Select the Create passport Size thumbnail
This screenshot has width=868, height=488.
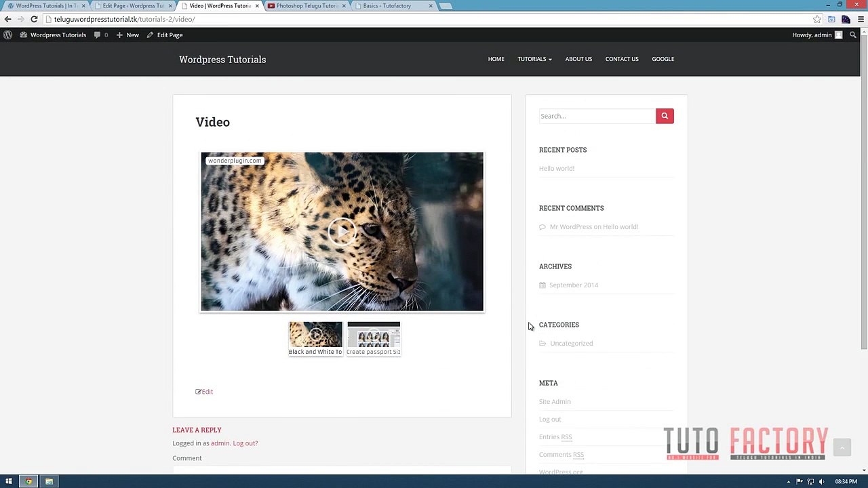pyautogui.click(x=374, y=338)
